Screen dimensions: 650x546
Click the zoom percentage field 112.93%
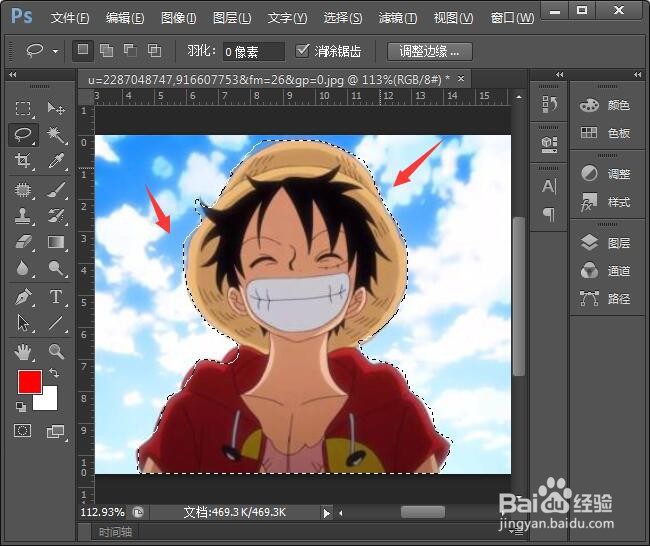tap(102, 512)
